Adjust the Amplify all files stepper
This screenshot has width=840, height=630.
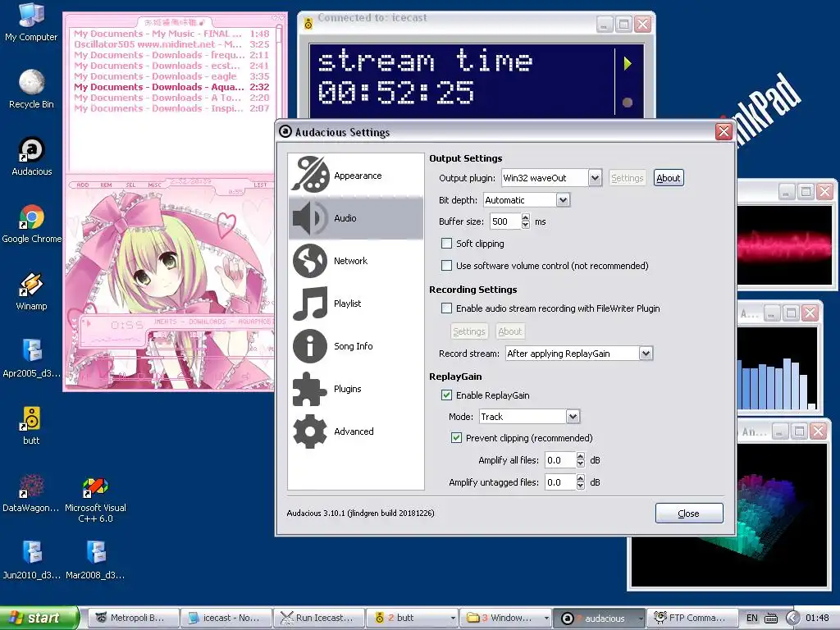580,460
